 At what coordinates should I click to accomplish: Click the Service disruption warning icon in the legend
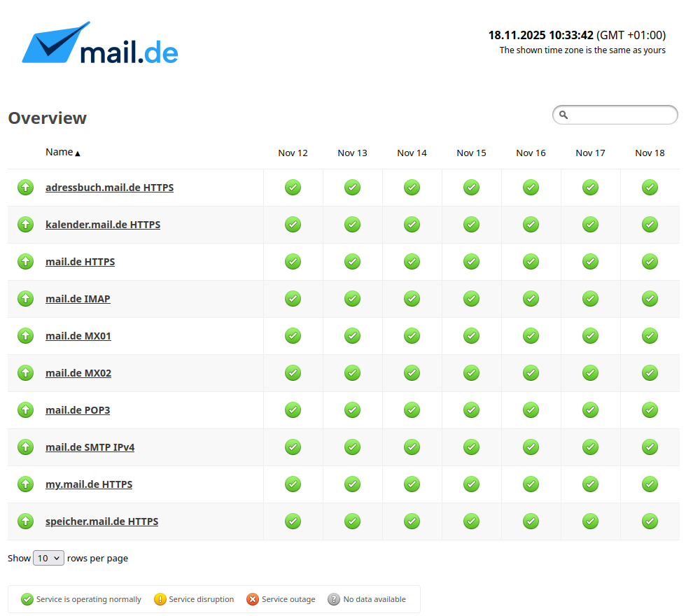160,599
